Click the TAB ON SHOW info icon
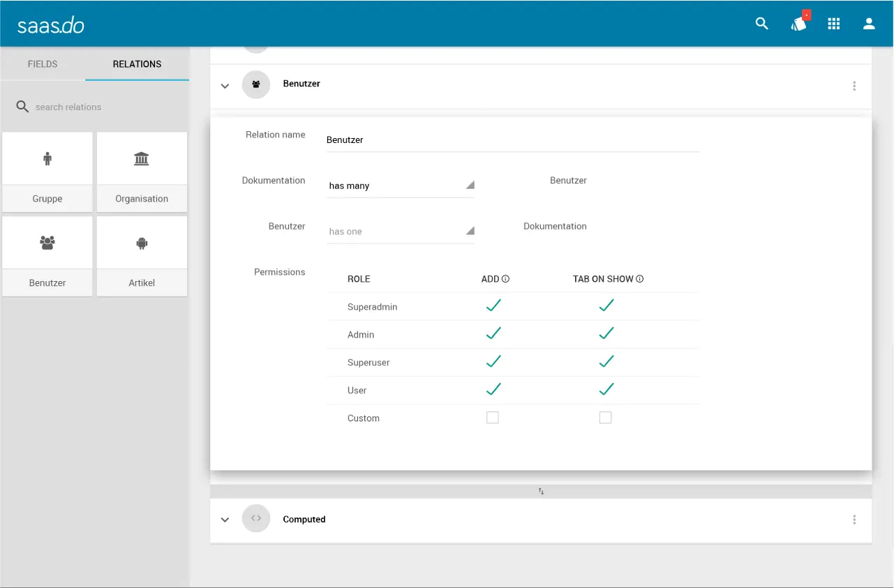The image size is (894, 588). click(x=639, y=279)
